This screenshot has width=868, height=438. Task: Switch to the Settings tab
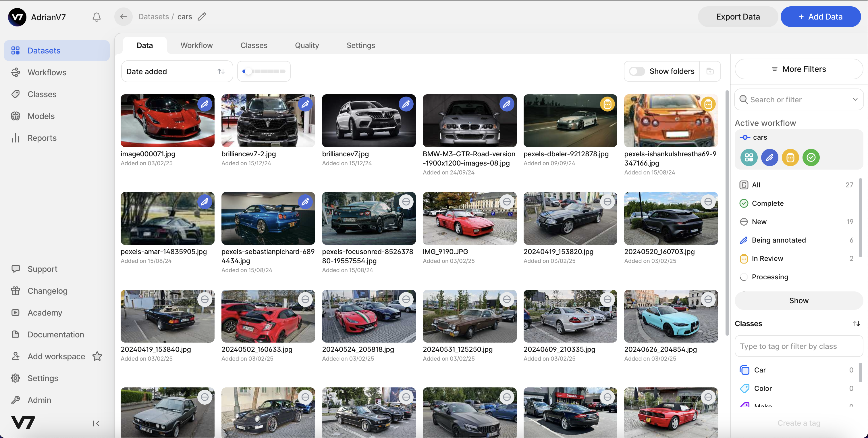coord(360,45)
